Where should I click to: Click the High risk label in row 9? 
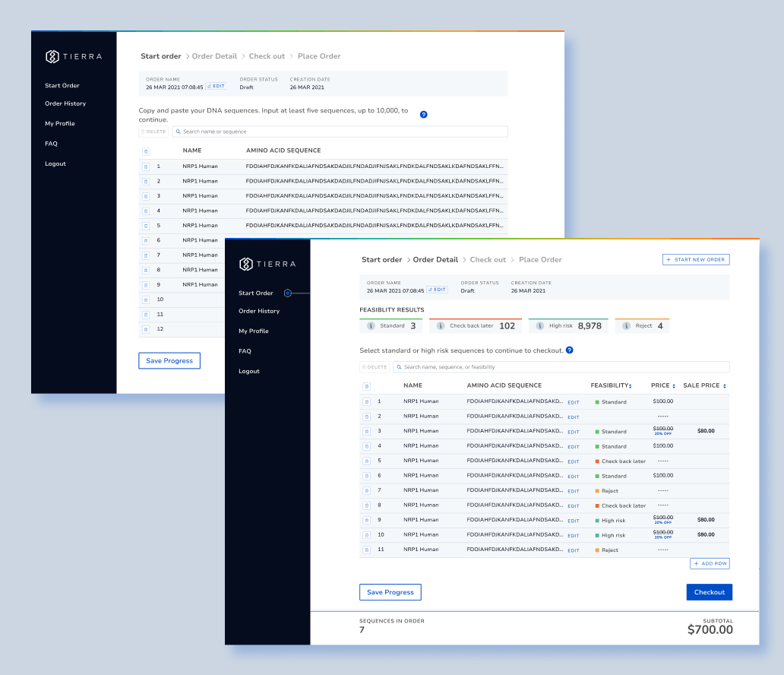click(614, 521)
